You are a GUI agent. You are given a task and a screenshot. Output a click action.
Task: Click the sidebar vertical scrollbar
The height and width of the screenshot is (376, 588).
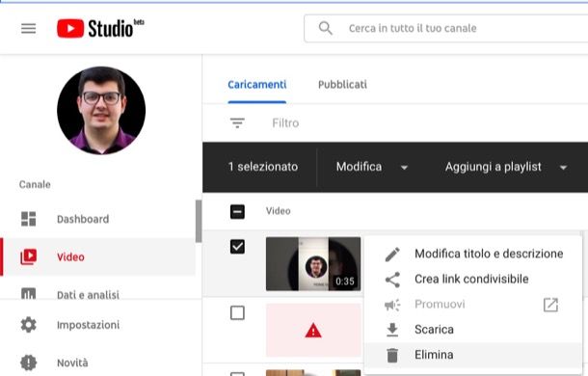[199, 221]
